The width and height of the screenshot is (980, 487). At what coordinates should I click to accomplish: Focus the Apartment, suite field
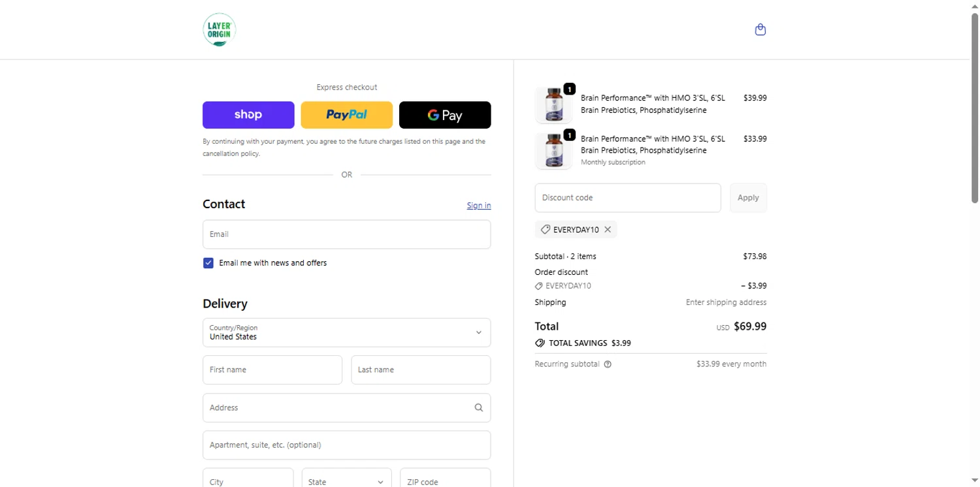[x=347, y=445]
